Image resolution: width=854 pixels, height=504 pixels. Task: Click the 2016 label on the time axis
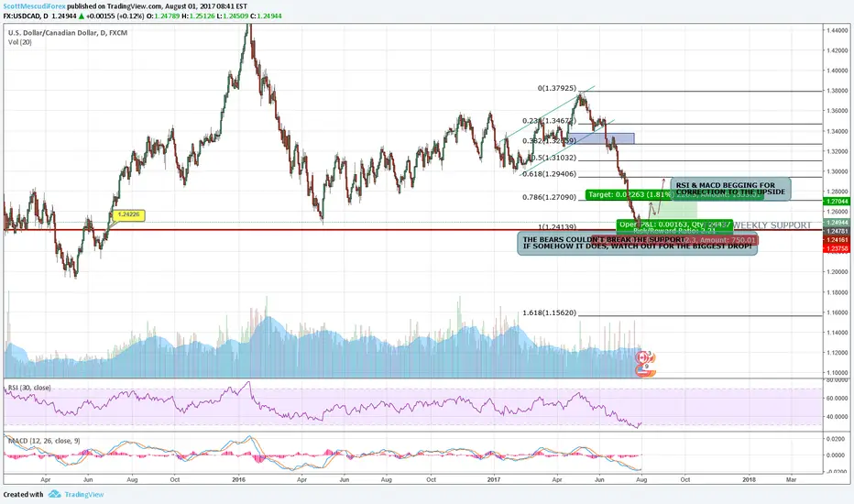[238, 480]
